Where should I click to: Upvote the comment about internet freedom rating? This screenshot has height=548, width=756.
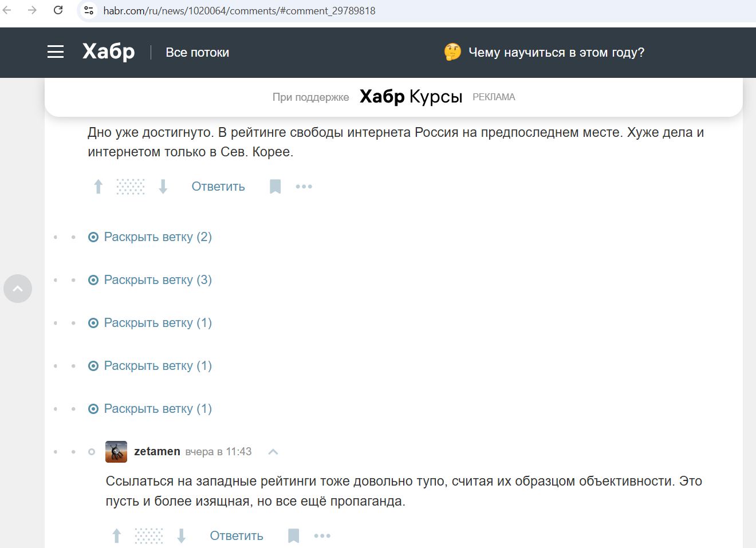97,186
